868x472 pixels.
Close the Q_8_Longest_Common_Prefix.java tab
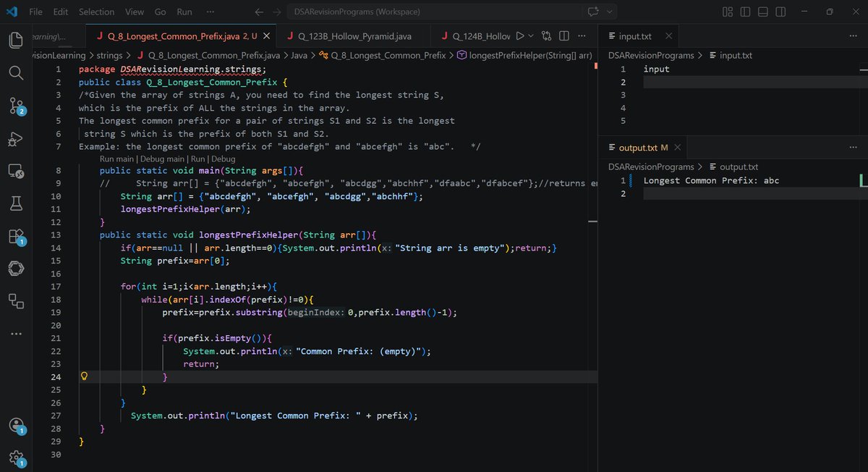point(266,36)
